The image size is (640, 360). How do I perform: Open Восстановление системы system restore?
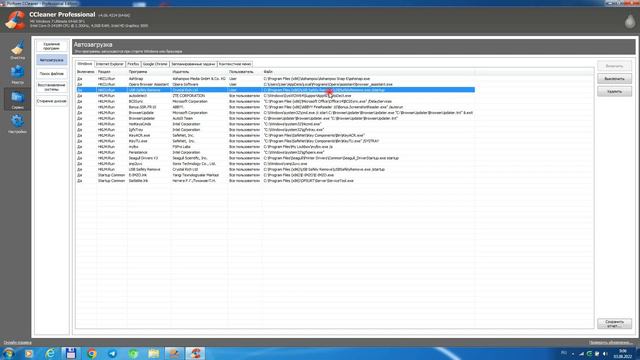(x=51, y=87)
